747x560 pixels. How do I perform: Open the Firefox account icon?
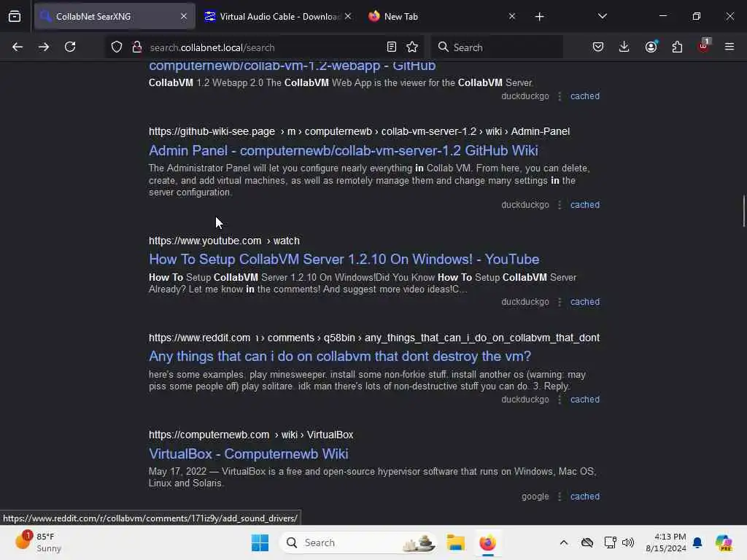[x=651, y=47]
